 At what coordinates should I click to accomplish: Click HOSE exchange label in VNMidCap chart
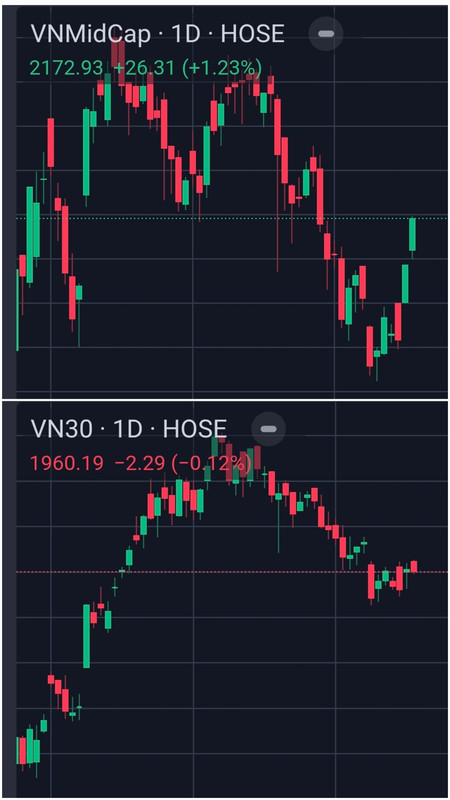click(253, 34)
